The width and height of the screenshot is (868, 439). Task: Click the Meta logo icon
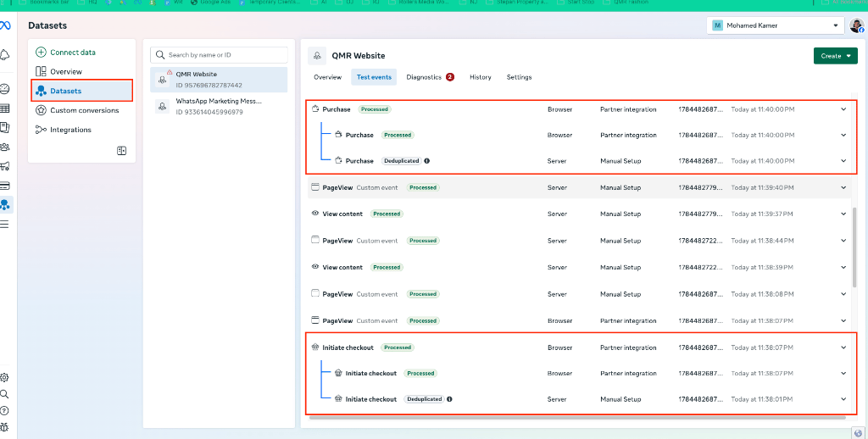point(5,25)
